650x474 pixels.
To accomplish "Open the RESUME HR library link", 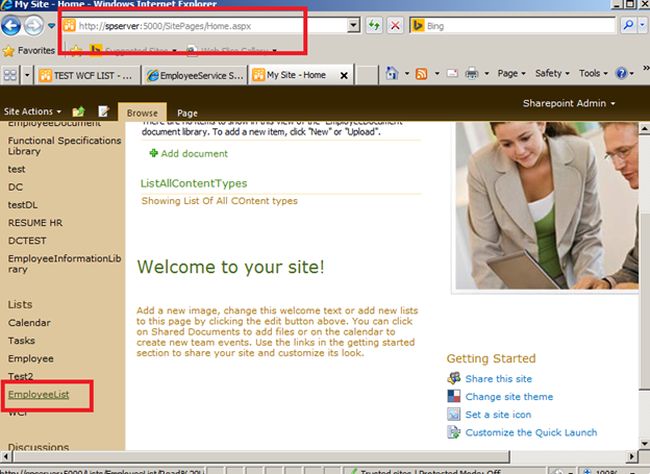I will coord(35,223).
